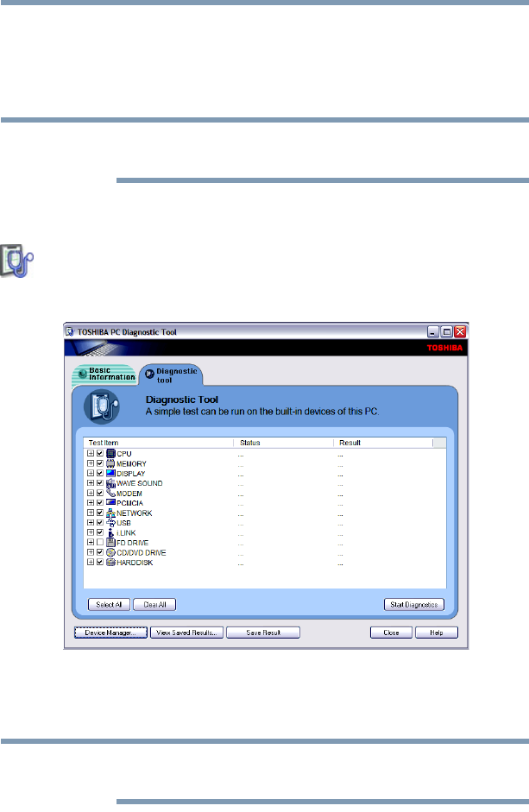This screenshot has height=812, width=529.
Task: Open the Help button
Action: pos(437,633)
